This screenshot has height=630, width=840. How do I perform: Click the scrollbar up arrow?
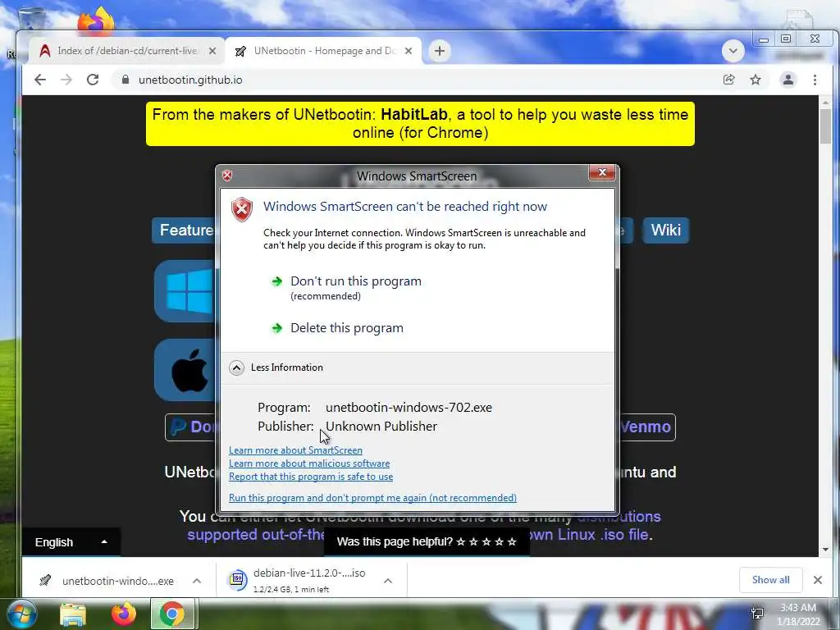(825, 102)
